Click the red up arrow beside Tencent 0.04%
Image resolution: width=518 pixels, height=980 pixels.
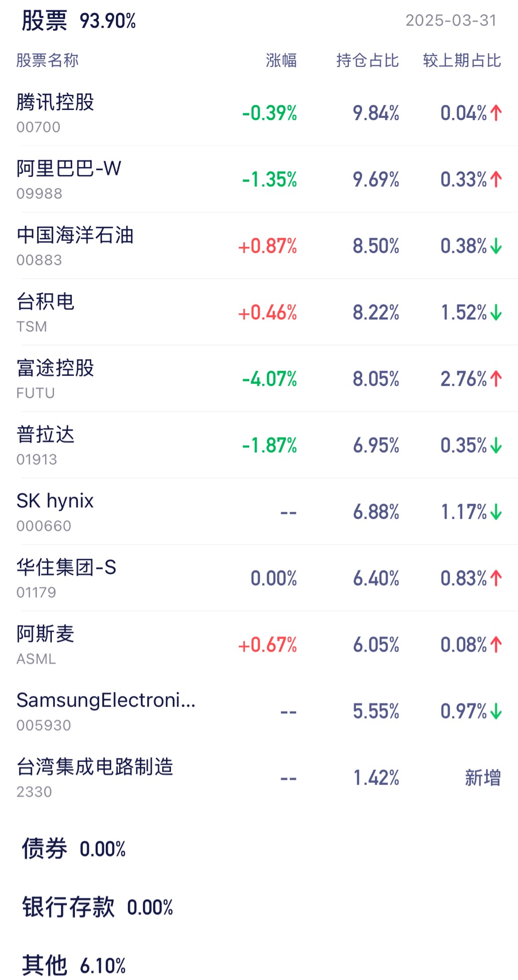[x=496, y=113]
